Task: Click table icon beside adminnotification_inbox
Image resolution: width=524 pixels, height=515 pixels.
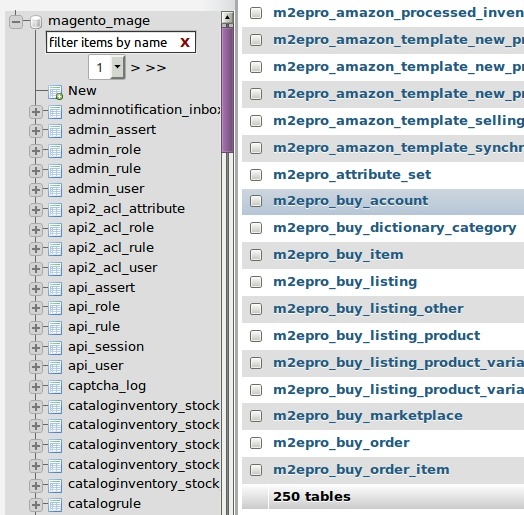Action: tap(55, 112)
